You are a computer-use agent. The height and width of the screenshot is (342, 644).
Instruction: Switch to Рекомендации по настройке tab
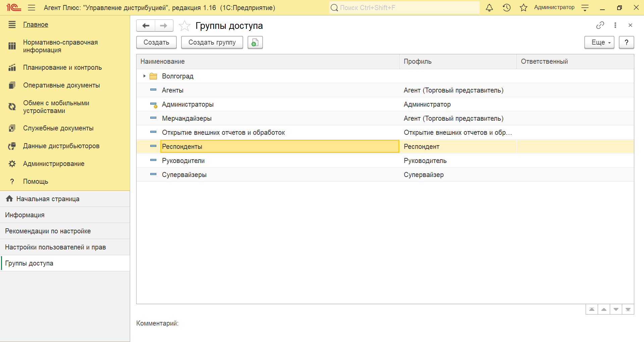pyautogui.click(x=65, y=231)
